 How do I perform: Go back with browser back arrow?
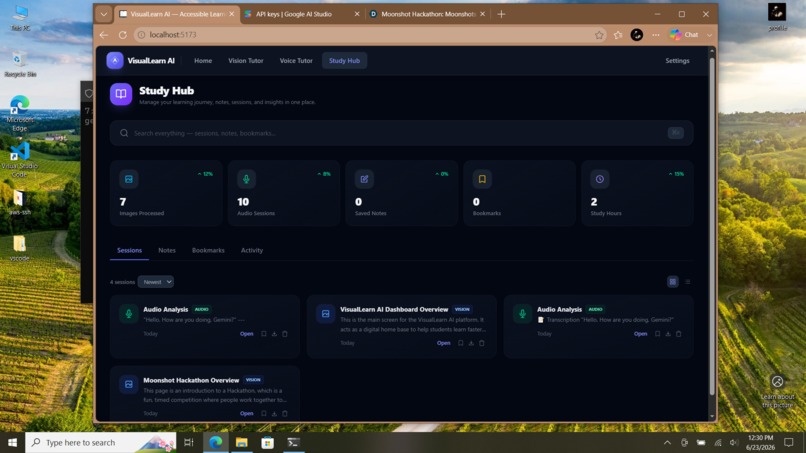pos(104,34)
